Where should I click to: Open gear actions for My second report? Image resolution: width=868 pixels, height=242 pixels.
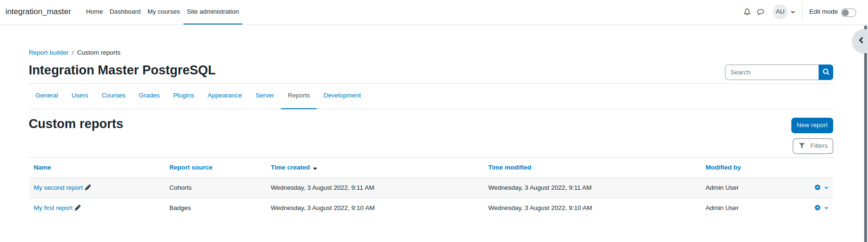[821, 187]
